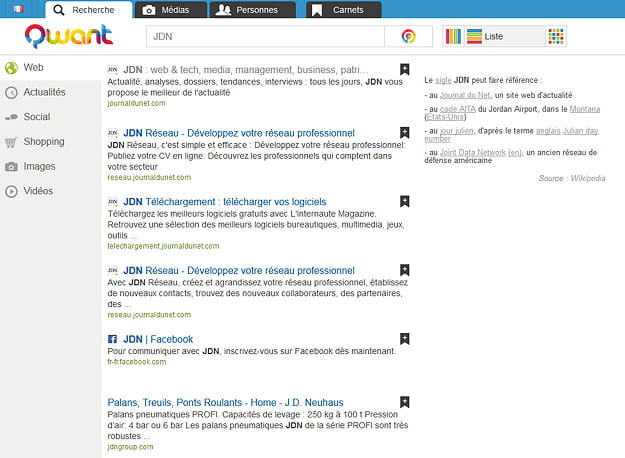Click the Qwant logo
The image size is (625, 458).
[x=69, y=36]
